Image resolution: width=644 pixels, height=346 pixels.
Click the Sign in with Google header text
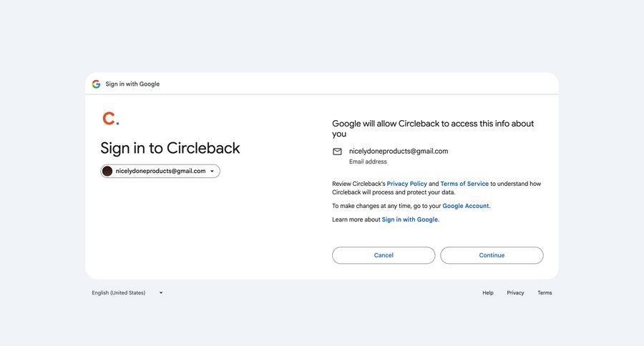pyautogui.click(x=132, y=84)
